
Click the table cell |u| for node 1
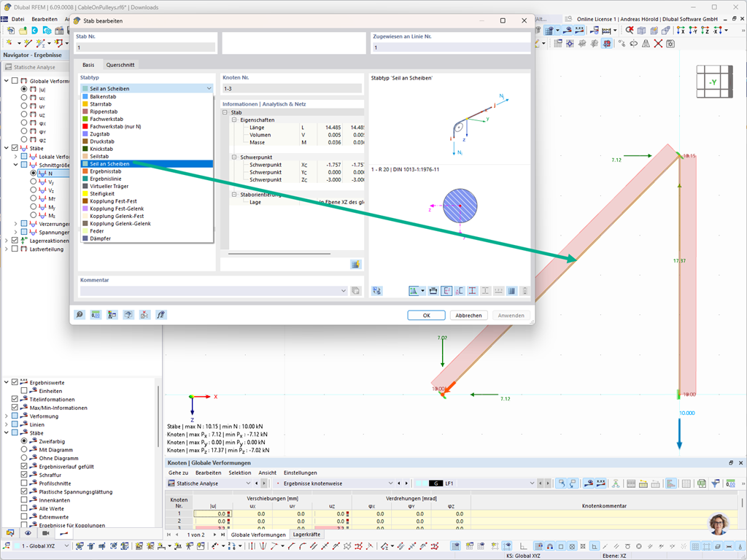(212, 514)
